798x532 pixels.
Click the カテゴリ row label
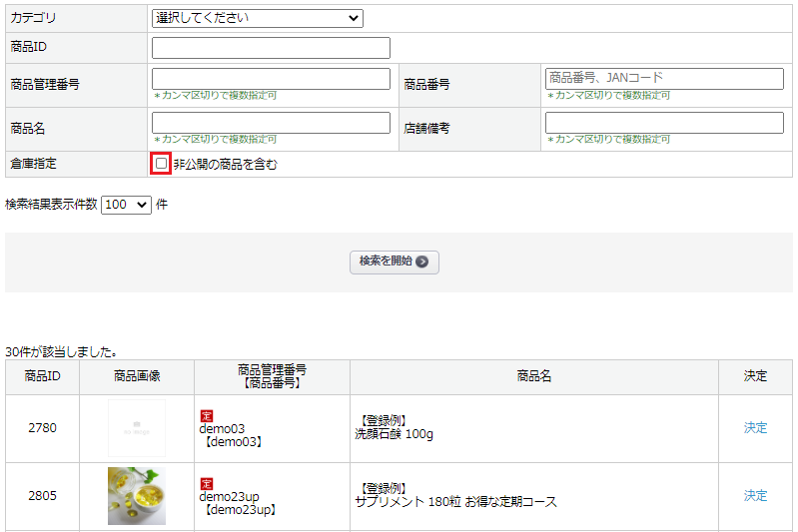(33, 18)
